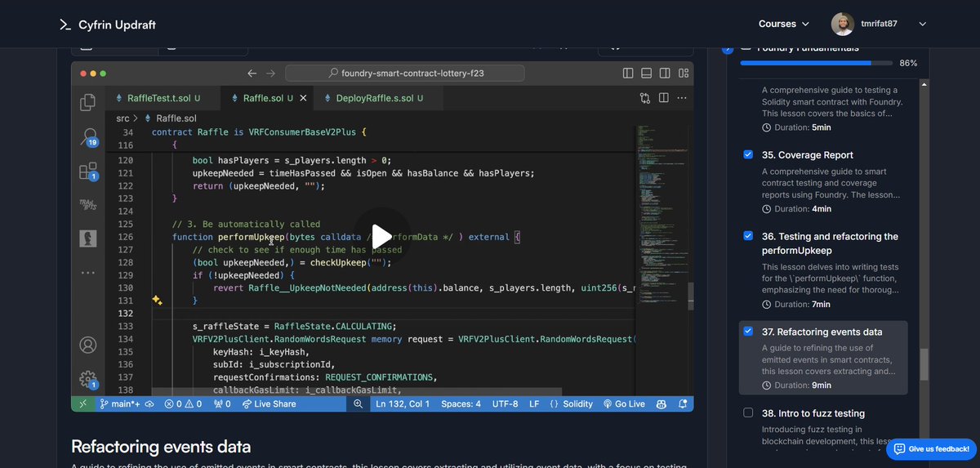
Task: Click the Cyfrin Updraft logo
Action: (x=107, y=25)
